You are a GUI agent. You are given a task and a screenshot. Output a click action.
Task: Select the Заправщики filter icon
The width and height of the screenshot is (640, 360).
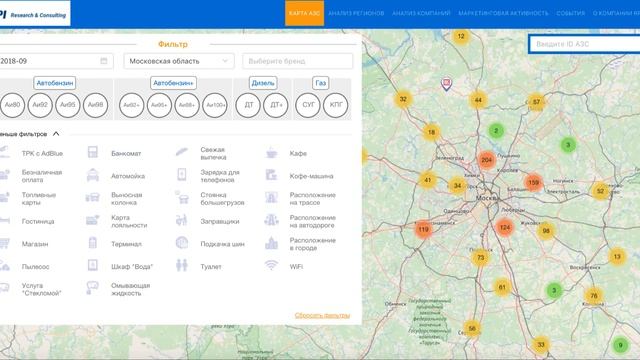tap(182, 220)
